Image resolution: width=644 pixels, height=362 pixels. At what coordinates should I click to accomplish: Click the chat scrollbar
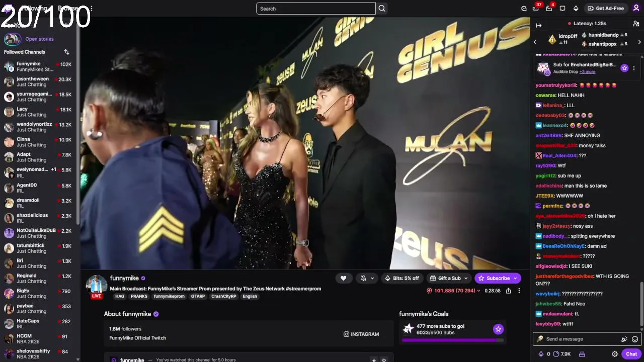click(x=641, y=304)
